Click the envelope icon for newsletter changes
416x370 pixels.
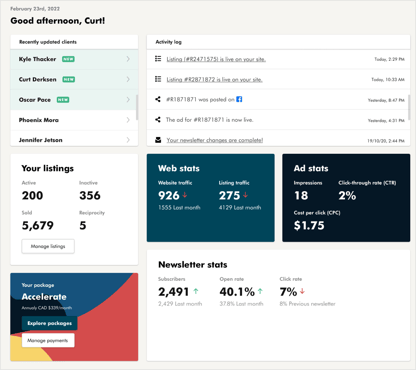pyautogui.click(x=158, y=140)
